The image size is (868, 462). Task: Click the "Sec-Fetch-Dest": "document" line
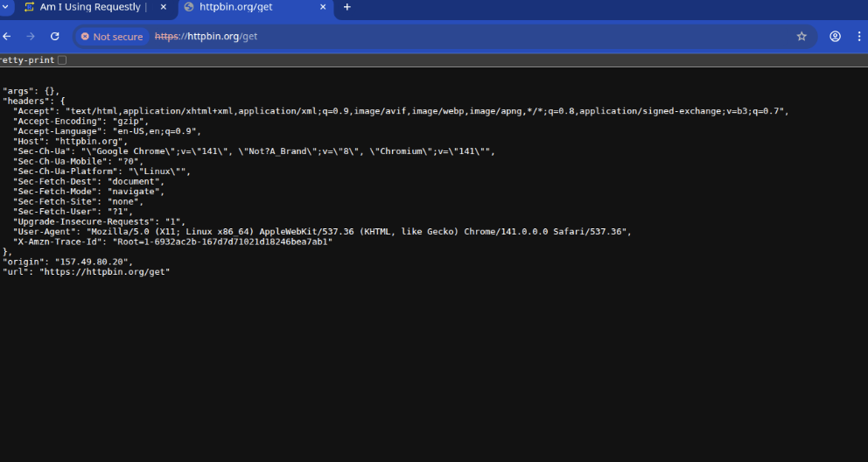88,181
